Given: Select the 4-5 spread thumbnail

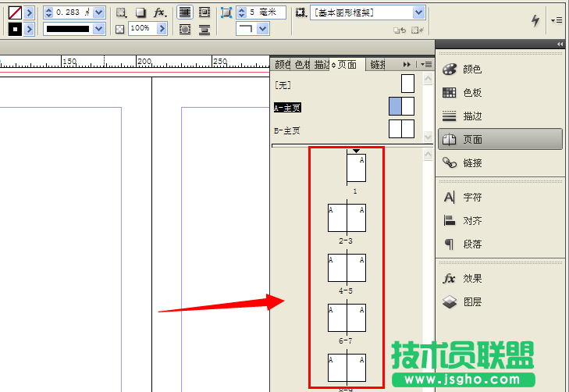Looking at the screenshot, I should point(347,268).
